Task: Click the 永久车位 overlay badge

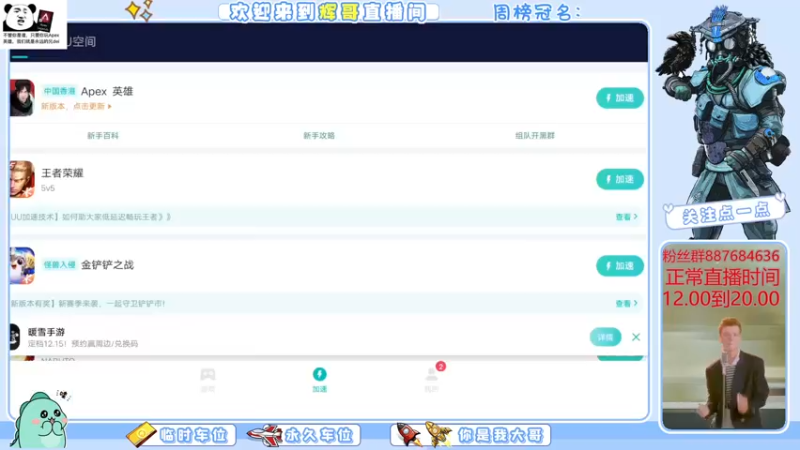Action: coord(304,435)
